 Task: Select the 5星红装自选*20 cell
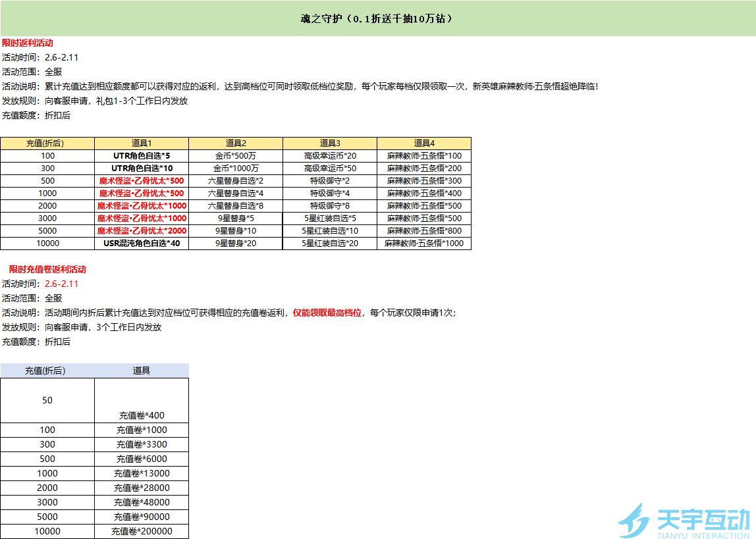tap(330, 244)
